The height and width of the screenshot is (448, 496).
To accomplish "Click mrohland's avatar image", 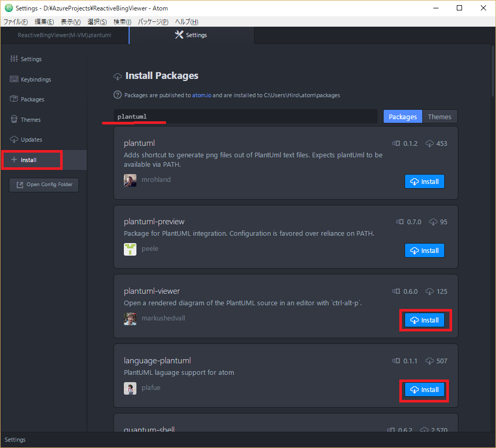I will coord(130,180).
